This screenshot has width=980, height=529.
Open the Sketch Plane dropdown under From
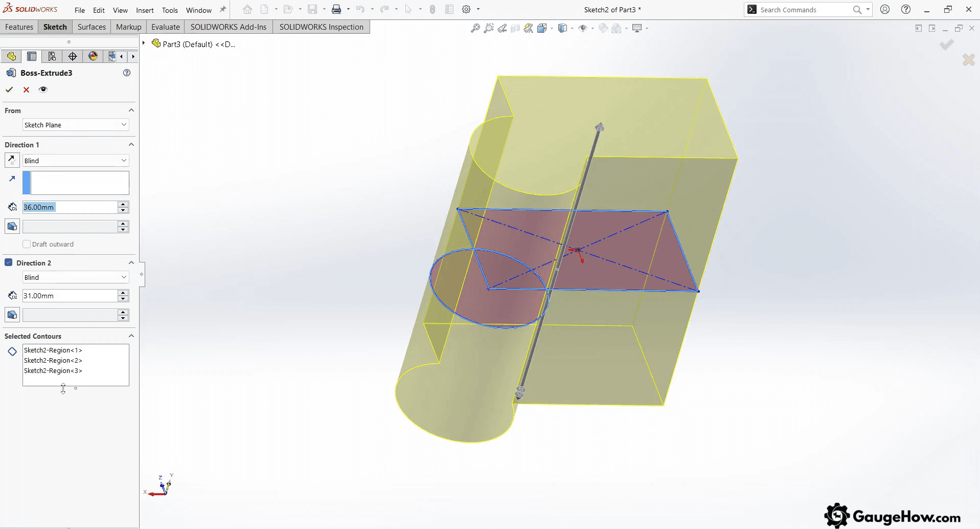click(75, 124)
